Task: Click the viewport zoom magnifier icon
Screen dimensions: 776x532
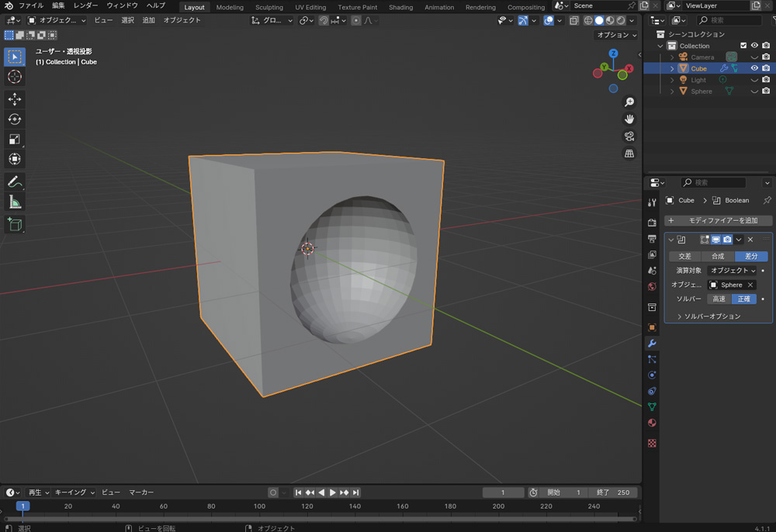Action: click(x=629, y=102)
